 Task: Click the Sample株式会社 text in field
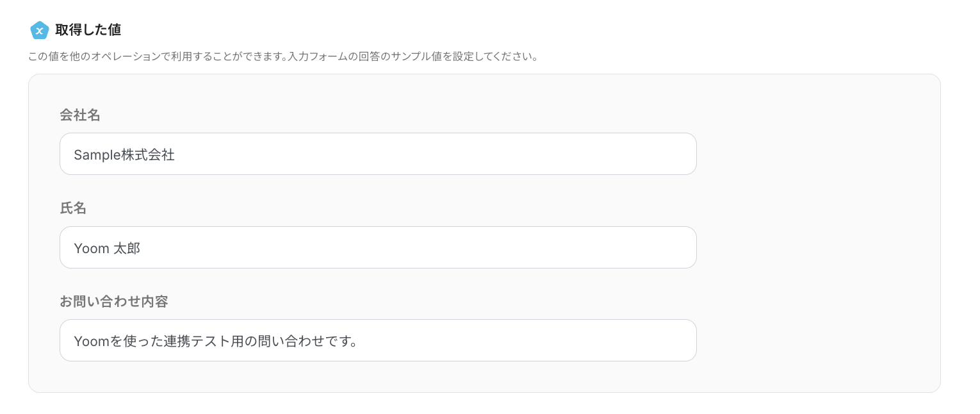pos(124,154)
